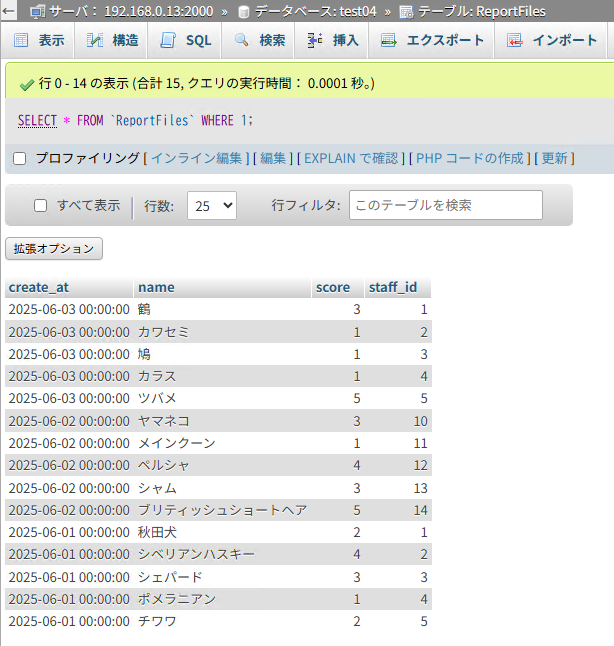Click the カワセミ name cell
The image size is (614, 646).
222,332
